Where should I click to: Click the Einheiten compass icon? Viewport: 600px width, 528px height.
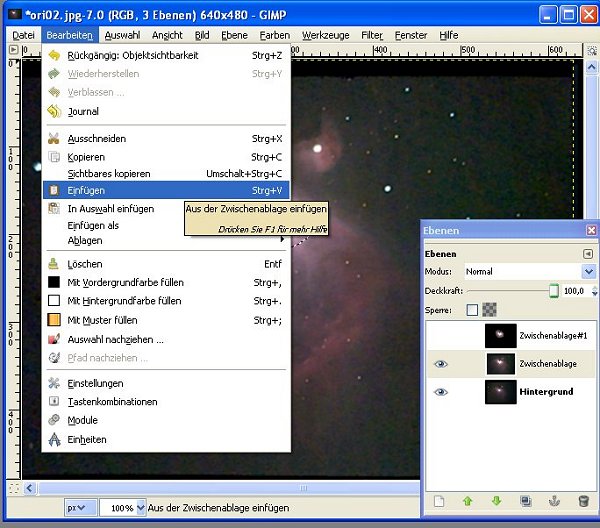[x=54, y=439]
